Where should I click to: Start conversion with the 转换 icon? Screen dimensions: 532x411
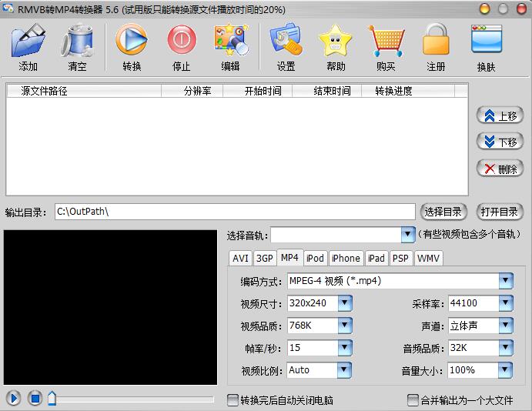pyautogui.click(x=132, y=42)
